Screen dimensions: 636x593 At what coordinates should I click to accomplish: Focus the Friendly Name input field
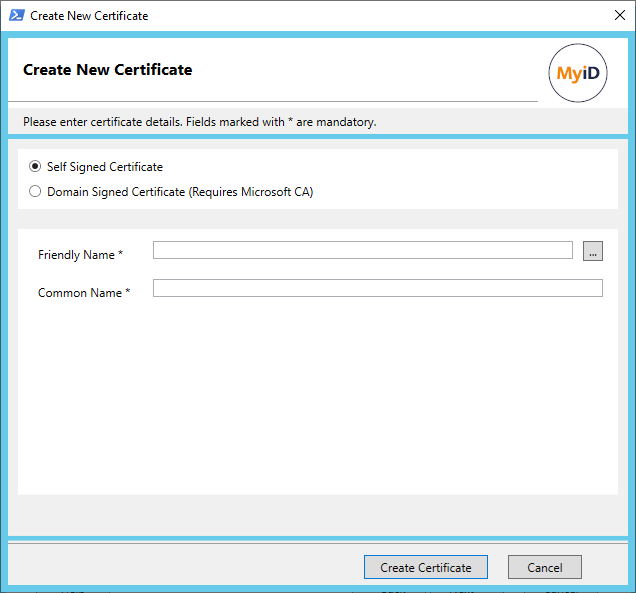click(x=362, y=250)
